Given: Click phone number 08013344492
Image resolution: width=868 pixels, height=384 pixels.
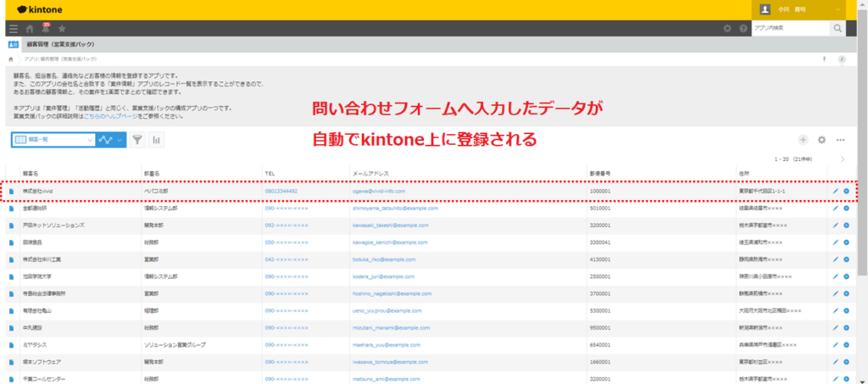Looking at the screenshot, I should pyautogui.click(x=281, y=192).
